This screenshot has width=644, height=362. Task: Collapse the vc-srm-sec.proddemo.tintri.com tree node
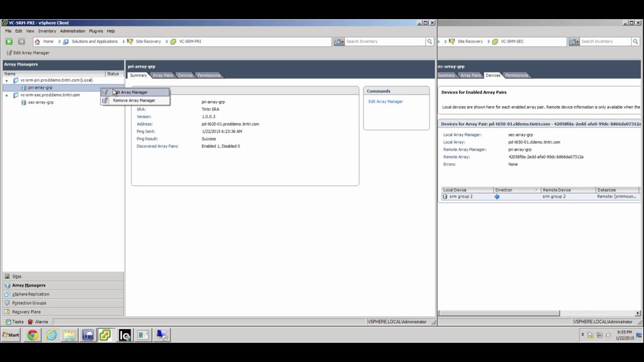pos(7,95)
